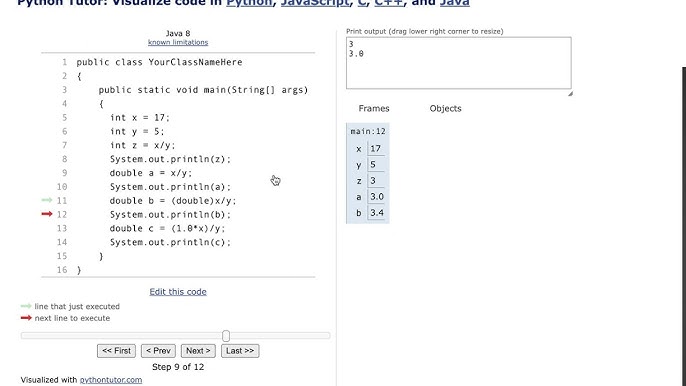
Task: Click the execution step slider handle
Action: click(226, 336)
